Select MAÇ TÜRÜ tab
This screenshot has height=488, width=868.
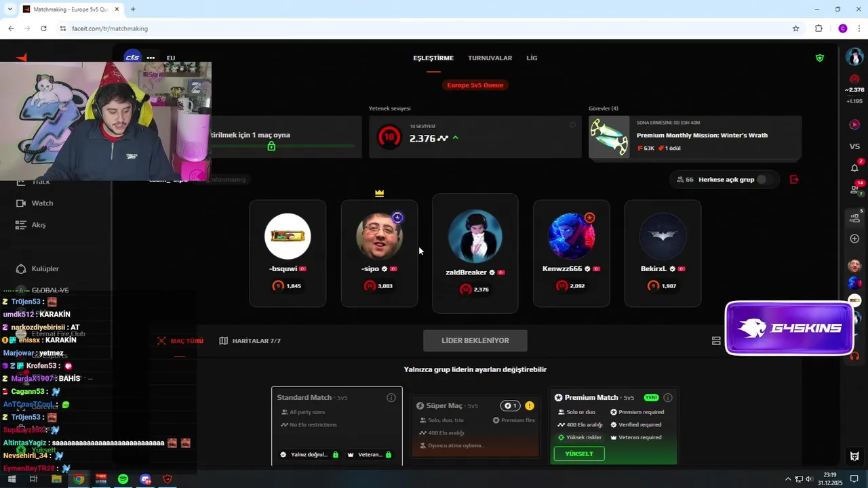(180, 341)
